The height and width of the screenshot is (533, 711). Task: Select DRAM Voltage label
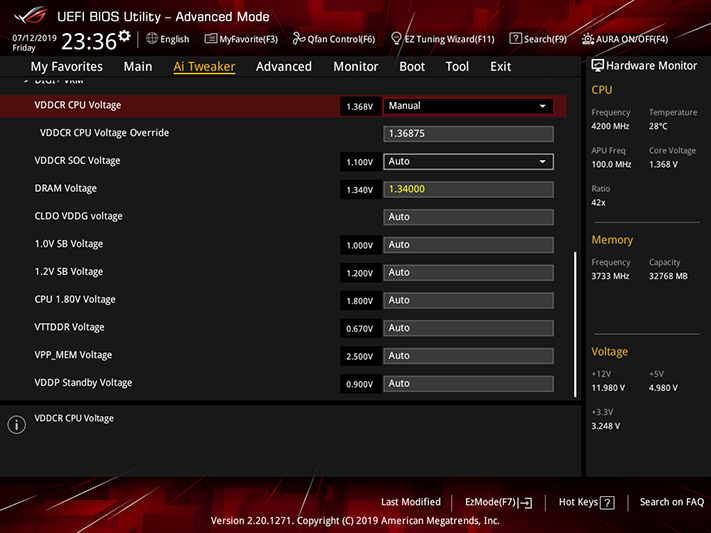(x=66, y=188)
